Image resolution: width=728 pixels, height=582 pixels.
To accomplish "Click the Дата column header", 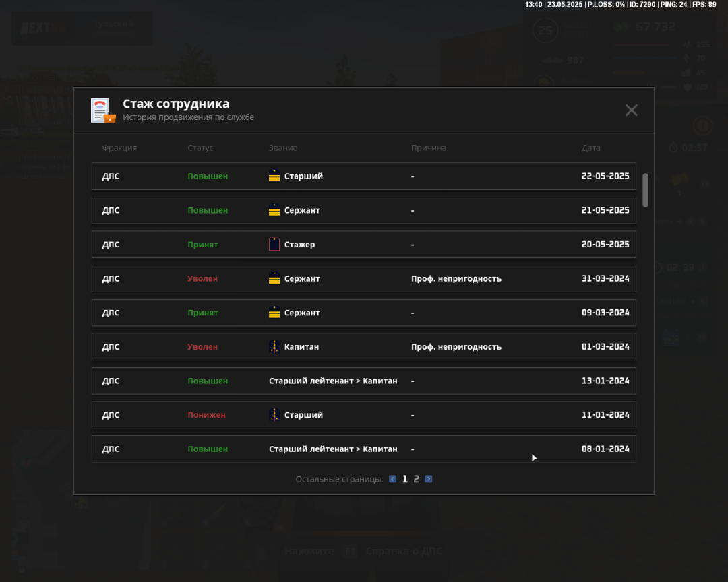I will click(590, 148).
